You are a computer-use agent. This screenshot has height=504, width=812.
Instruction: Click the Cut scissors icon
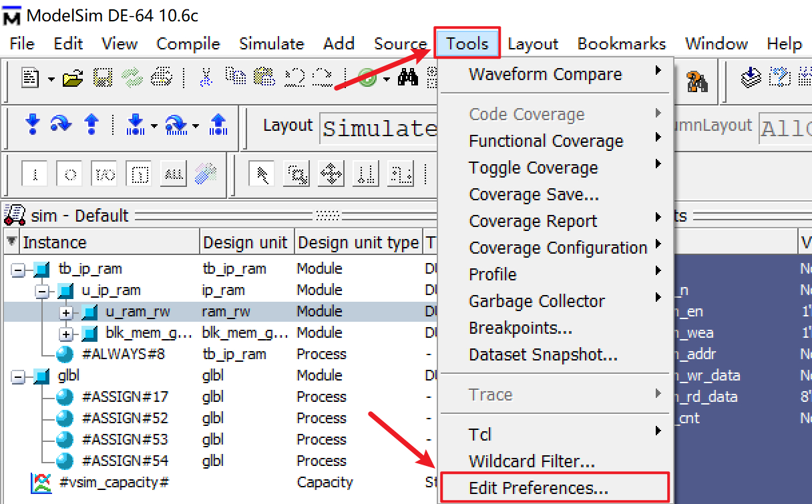[x=205, y=78]
